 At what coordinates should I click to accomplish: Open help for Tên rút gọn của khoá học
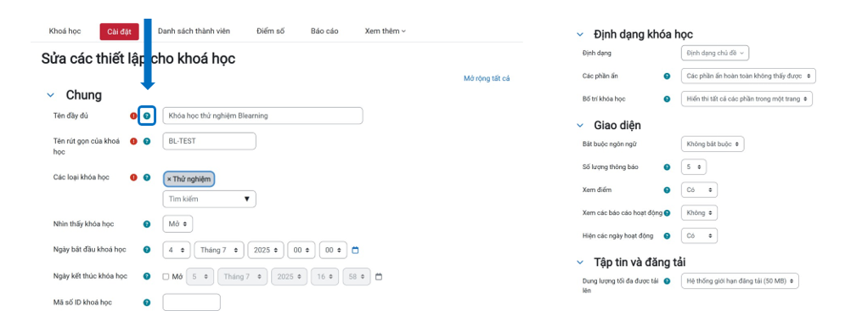[x=147, y=141]
